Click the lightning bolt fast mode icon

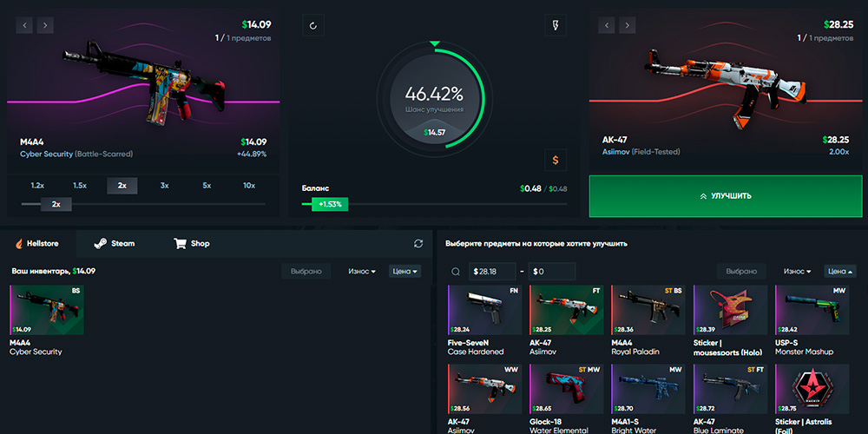tap(556, 25)
